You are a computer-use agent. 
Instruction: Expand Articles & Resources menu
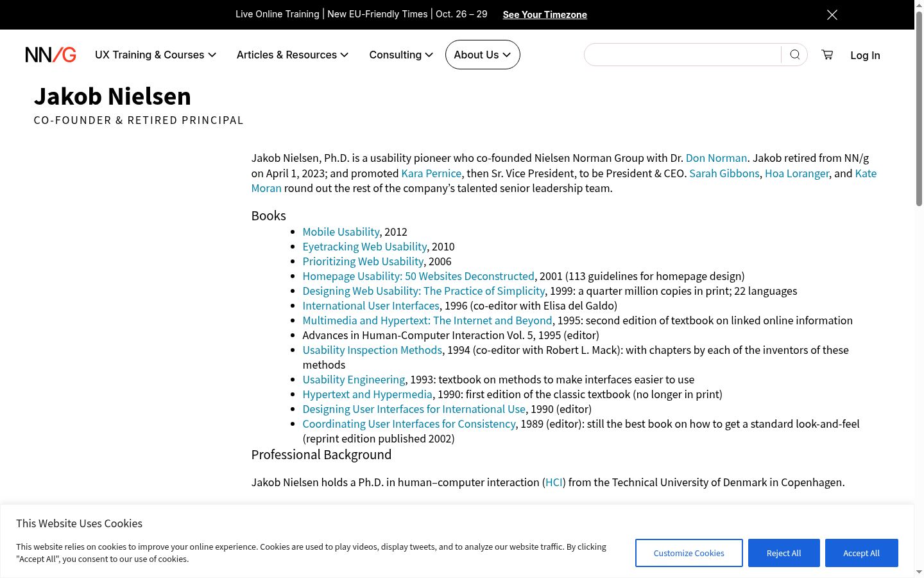pyautogui.click(x=292, y=55)
